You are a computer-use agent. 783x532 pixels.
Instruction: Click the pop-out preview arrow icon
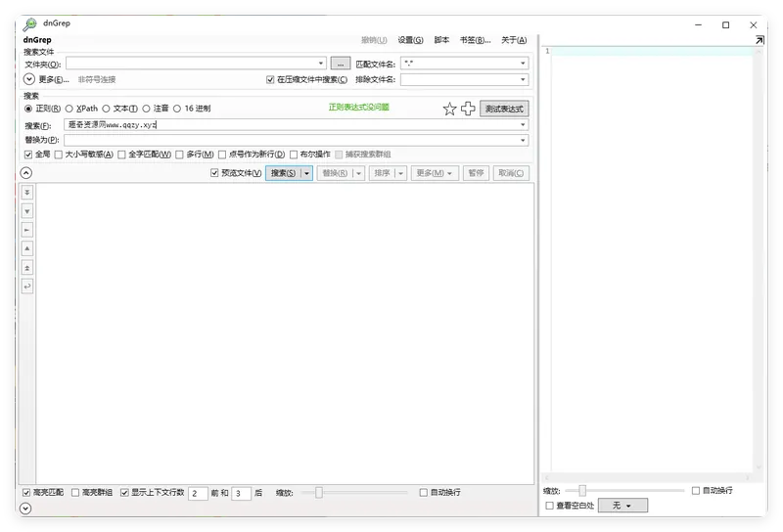click(760, 40)
